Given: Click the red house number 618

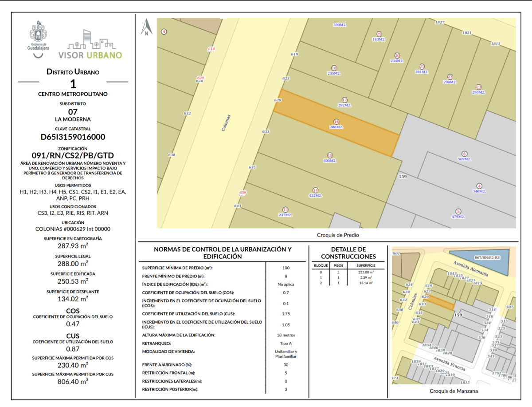Looking at the screenshot, I should 211,49.
